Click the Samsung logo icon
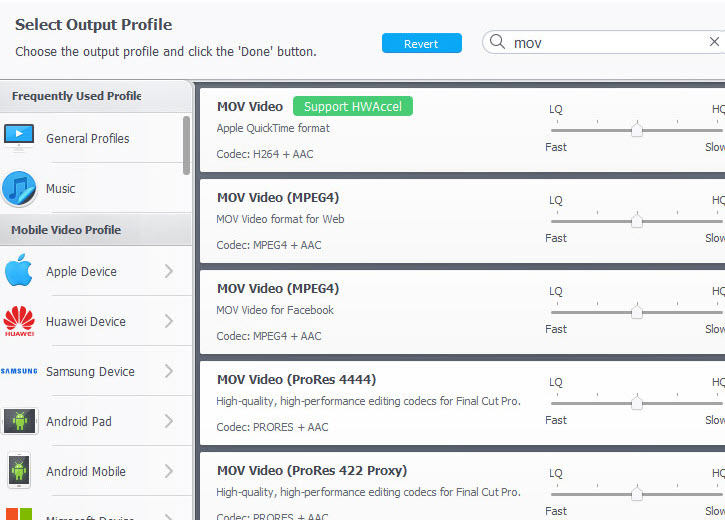 (x=19, y=371)
